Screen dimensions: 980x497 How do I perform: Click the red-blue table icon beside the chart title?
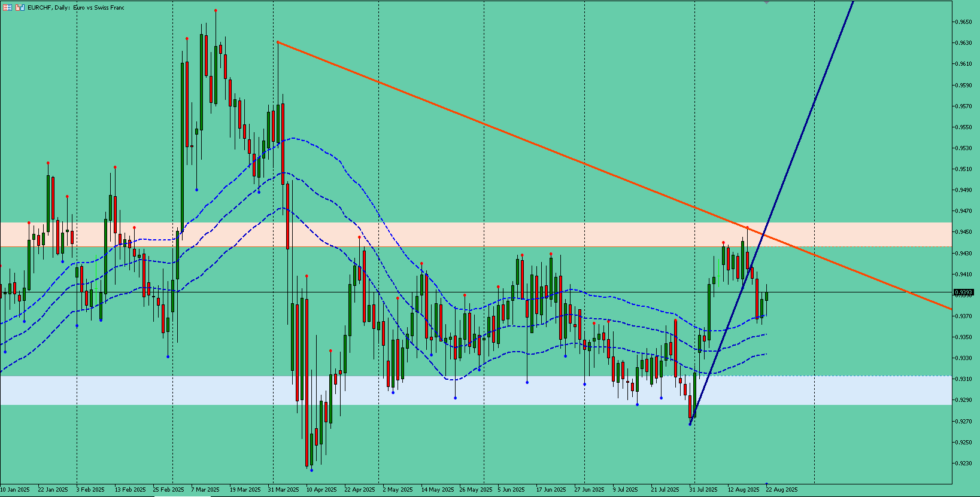point(8,8)
